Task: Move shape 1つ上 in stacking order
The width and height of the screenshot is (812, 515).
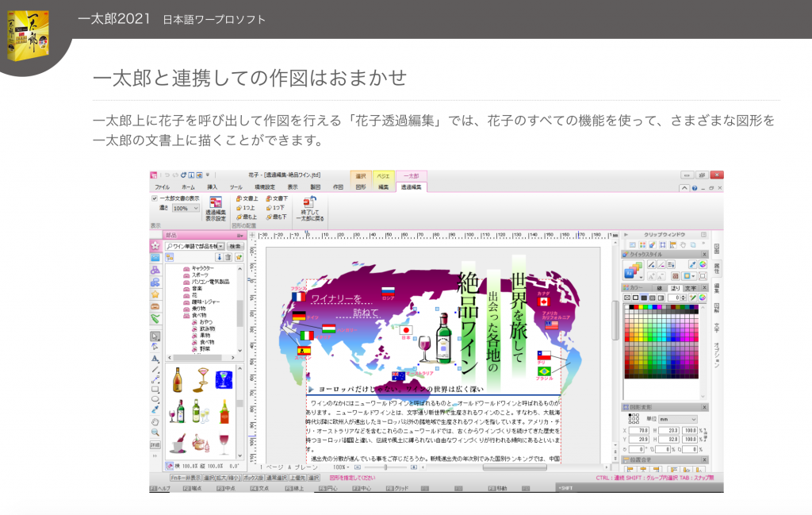Action: click(246, 208)
